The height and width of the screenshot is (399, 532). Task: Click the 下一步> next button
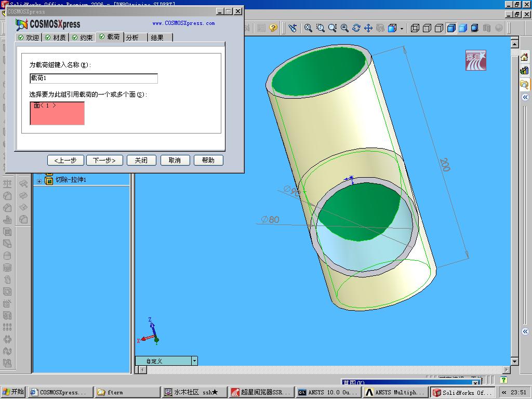pyautogui.click(x=104, y=160)
